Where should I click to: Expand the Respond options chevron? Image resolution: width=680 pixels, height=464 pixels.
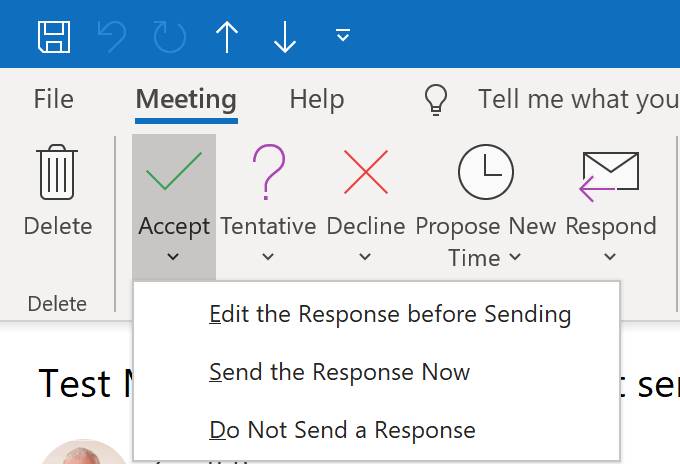coord(610,257)
